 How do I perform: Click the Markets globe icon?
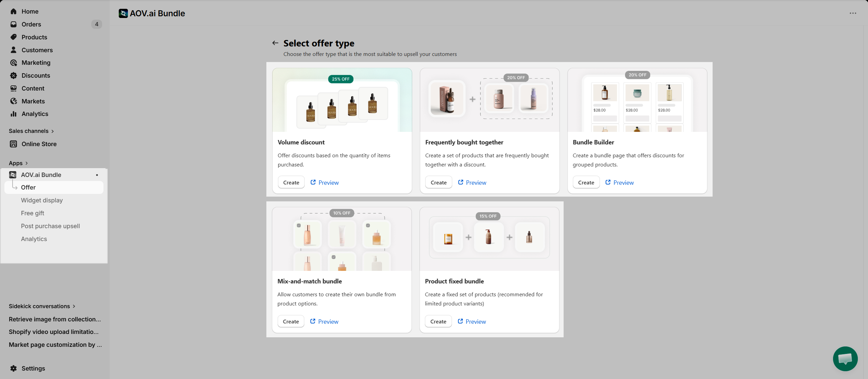pos(14,101)
